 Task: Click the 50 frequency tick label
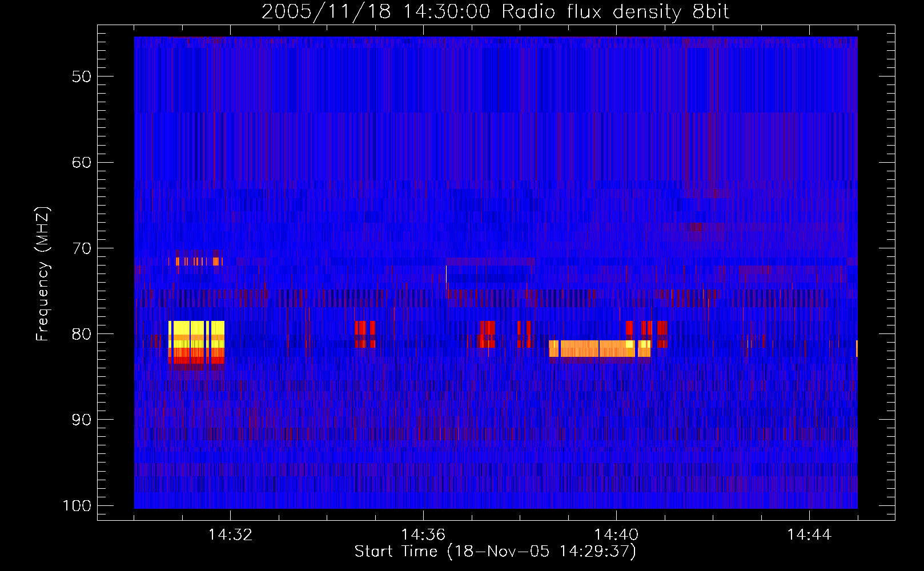(x=82, y=77)
